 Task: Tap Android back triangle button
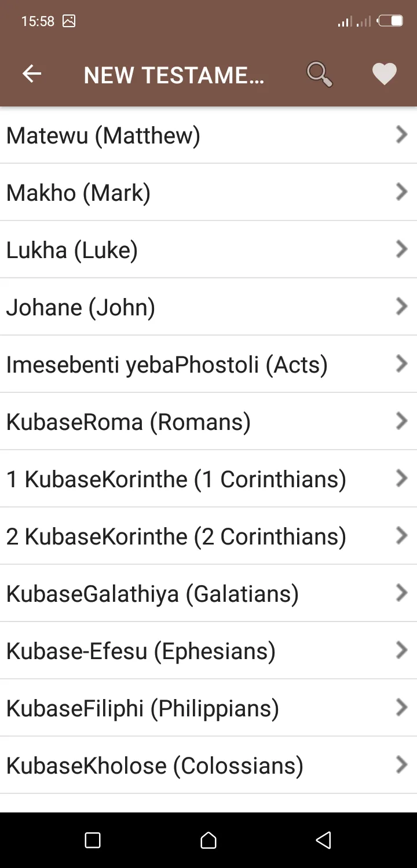click(324, 840)
